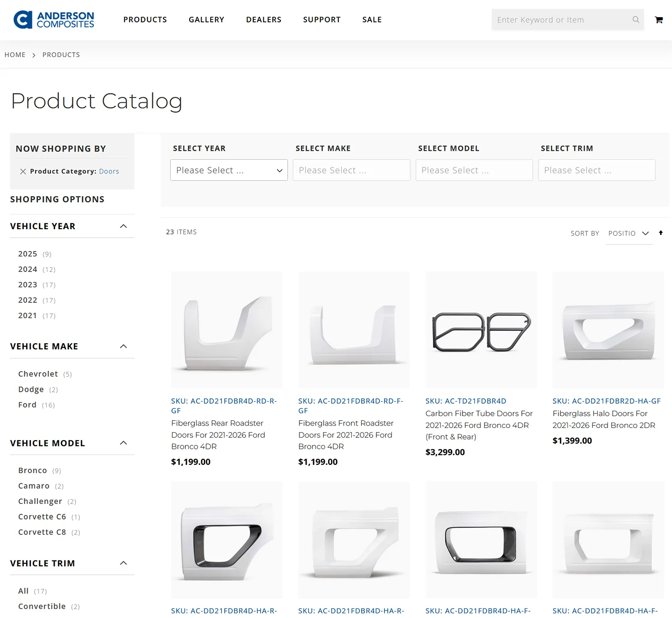Collapse the Vehicle Make section
672x618 pixels.
click(x=124, y=347)
